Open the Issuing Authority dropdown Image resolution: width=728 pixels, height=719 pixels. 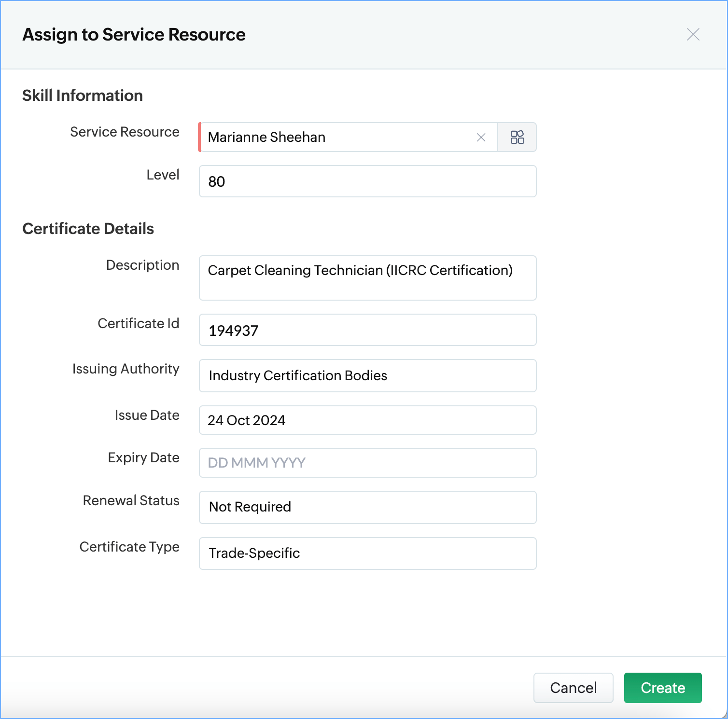(x=367, y=375)
